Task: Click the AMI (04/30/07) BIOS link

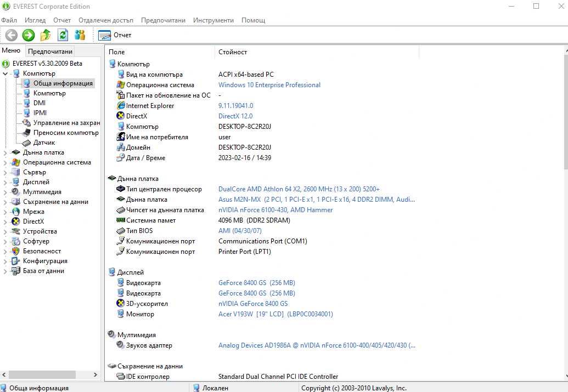Action: 240,231
